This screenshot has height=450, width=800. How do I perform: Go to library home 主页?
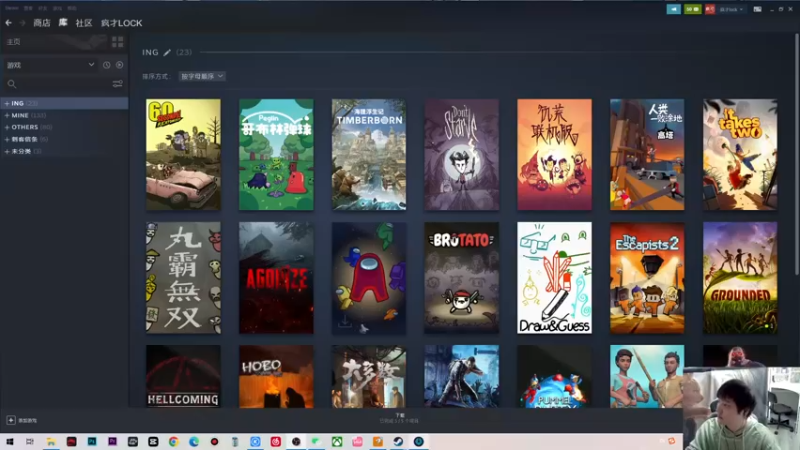point(14,42)
